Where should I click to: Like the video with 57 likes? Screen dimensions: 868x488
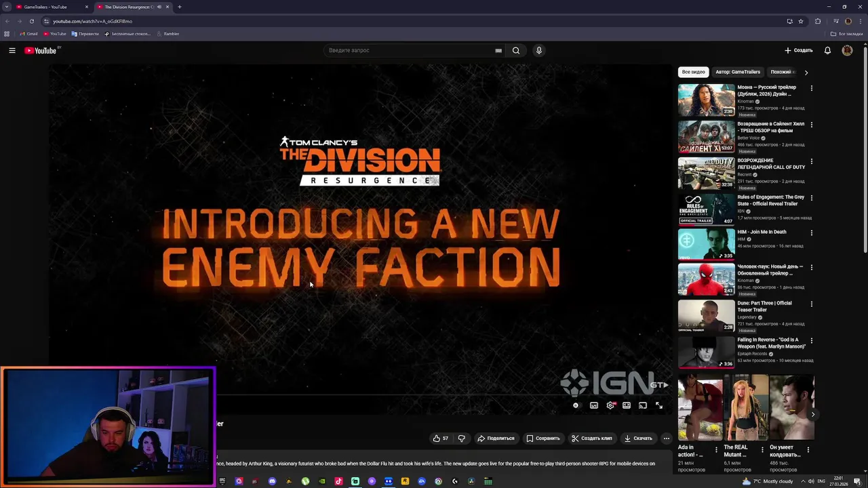[x=441, y=439]
